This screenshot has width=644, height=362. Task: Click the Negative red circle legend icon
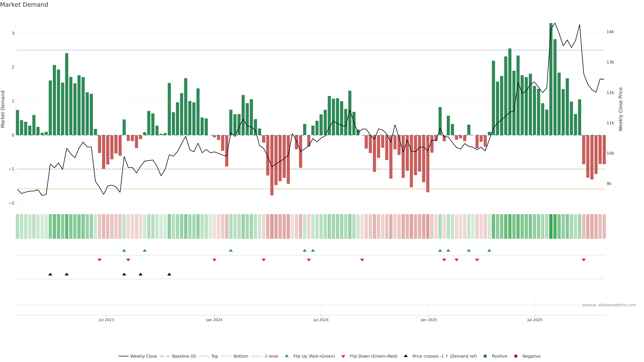(x=516, y=356)
